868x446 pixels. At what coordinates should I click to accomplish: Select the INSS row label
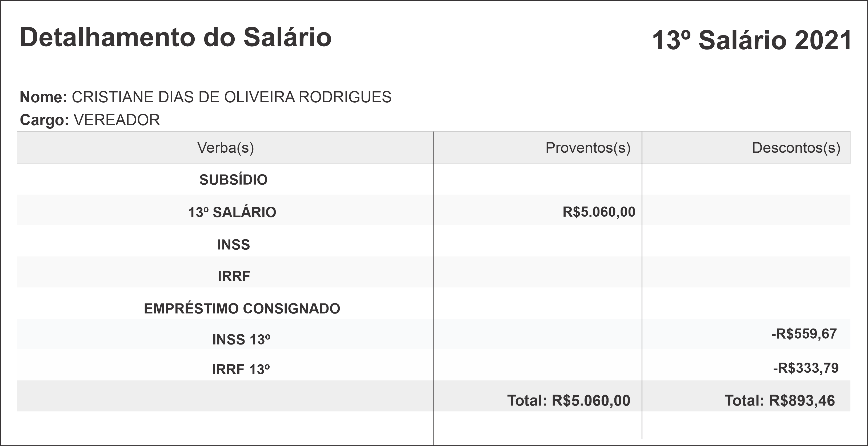(x=234, y=245)
